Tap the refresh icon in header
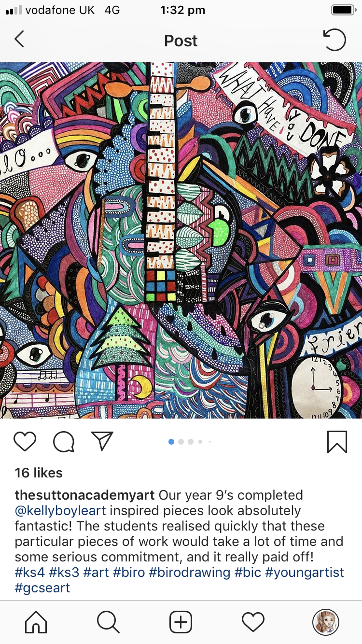362x644 pixels. tap(334, 40)
